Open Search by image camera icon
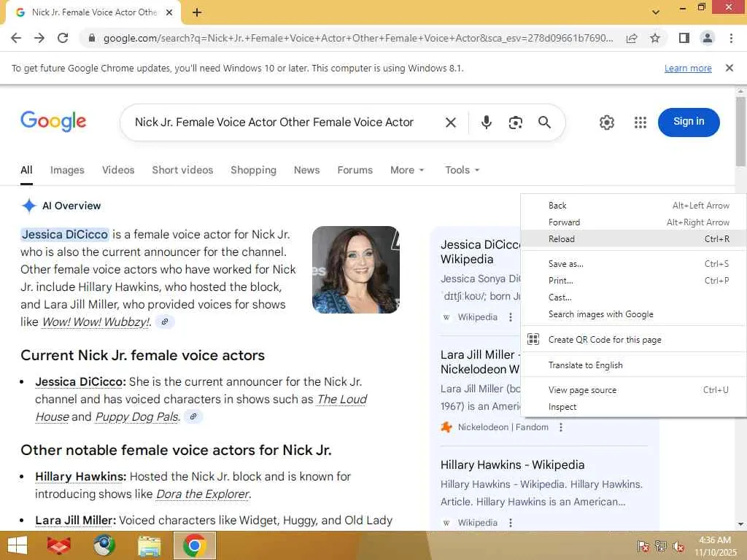Screen dimensions: 747x560 (516, 122)
